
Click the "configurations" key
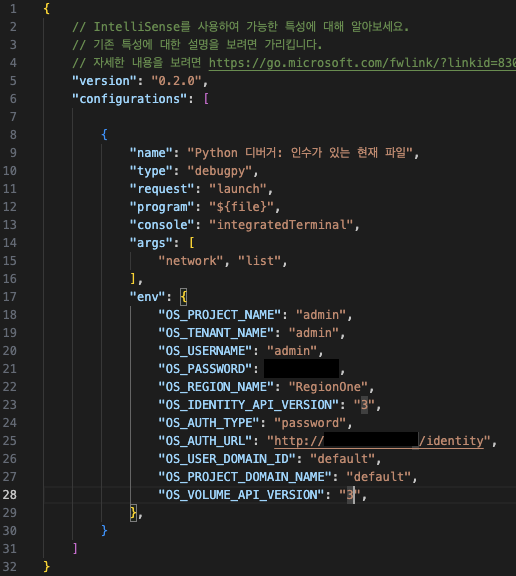130,99
